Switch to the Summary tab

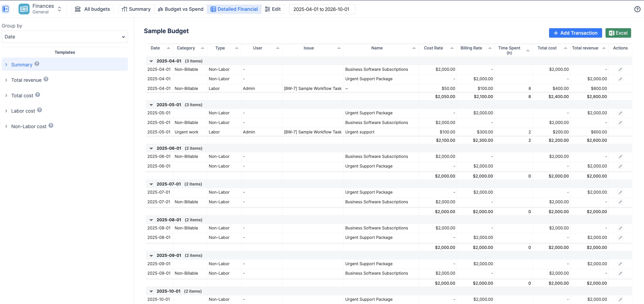pyautogui.click(x=136, y=9)
